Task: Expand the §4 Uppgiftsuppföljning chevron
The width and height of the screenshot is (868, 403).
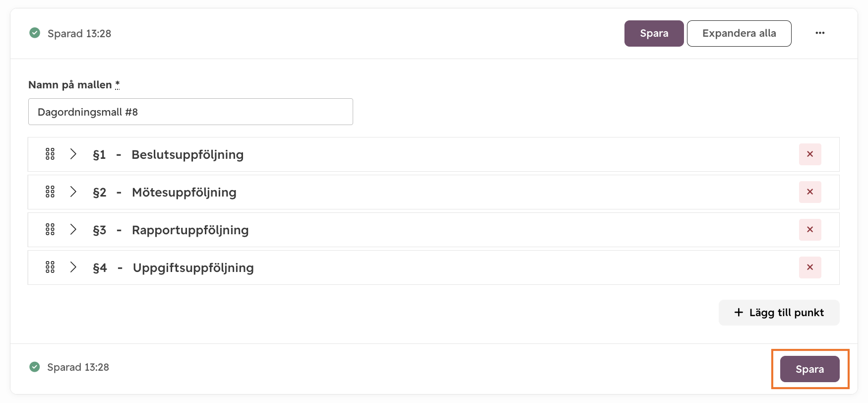Action: [73, 267]
